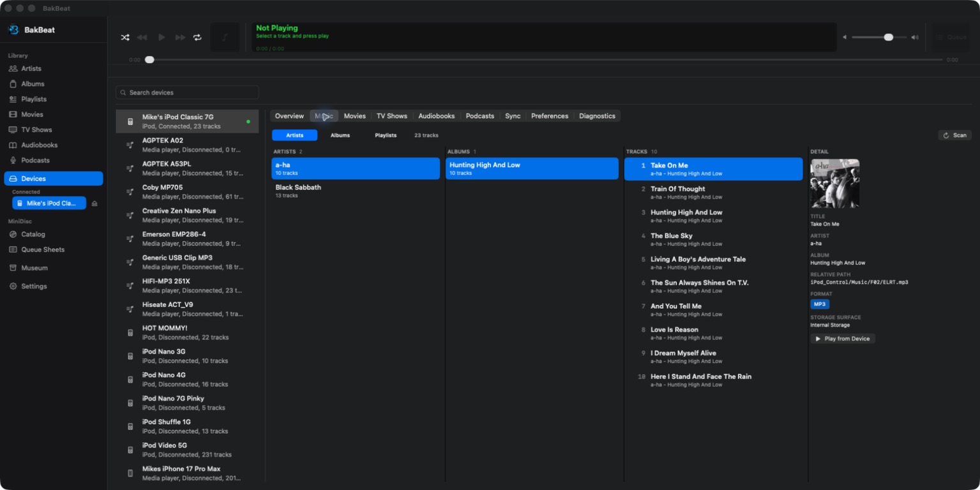Click the low volume speaker icon

click(x=845, y=37)
